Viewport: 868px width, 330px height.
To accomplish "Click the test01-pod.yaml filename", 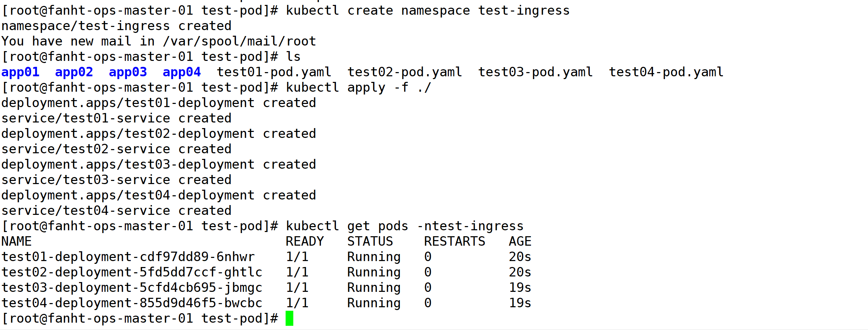I will [x=274, y=72].
